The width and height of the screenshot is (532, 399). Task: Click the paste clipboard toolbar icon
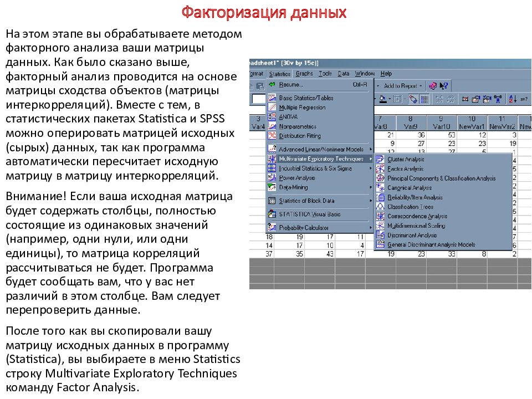click(260, 86)
